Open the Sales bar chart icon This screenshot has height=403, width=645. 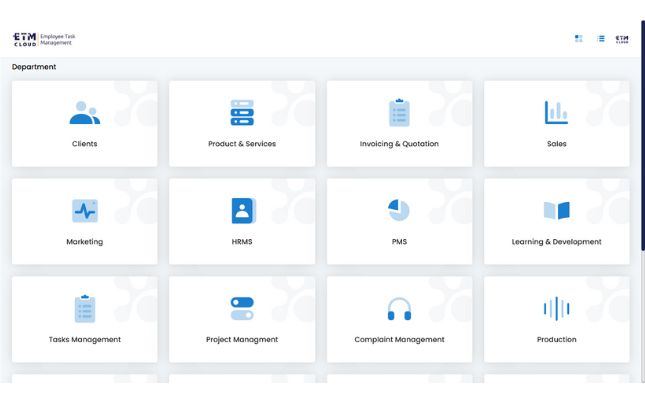pos(556,112)
